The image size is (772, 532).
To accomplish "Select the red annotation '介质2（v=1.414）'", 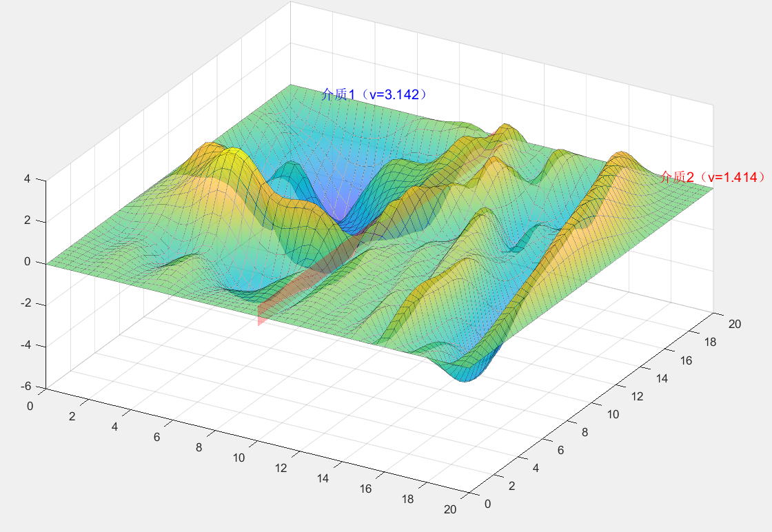I will click(713, 176).
